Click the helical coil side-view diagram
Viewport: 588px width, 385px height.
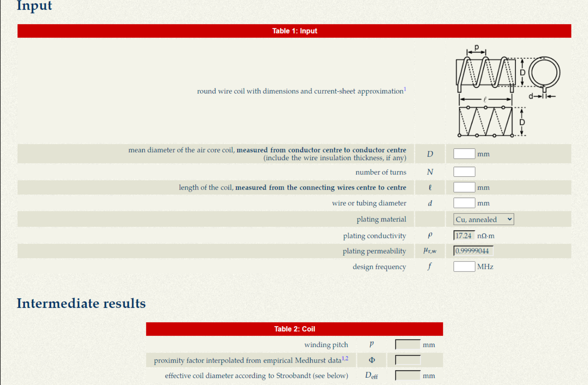point(485,72)
